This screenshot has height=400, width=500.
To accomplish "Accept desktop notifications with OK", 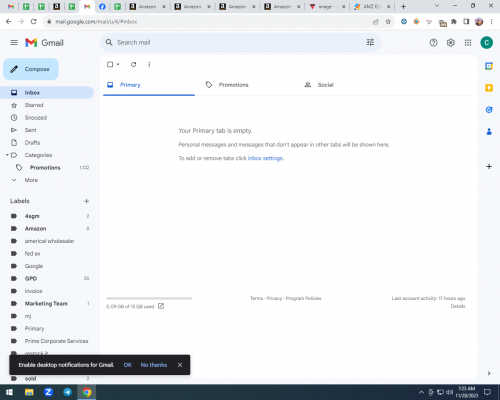I will pyautogui.click(x=128, y=365).
